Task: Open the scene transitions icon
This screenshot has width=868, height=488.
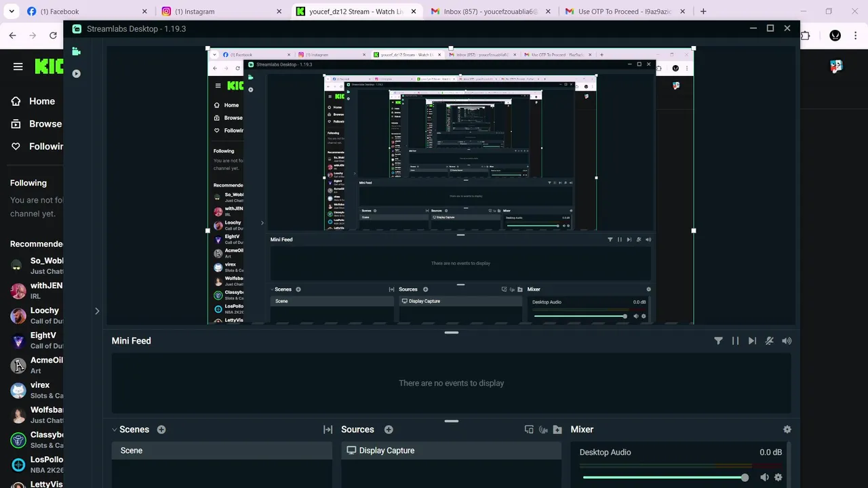Action: tap(328, 430)
